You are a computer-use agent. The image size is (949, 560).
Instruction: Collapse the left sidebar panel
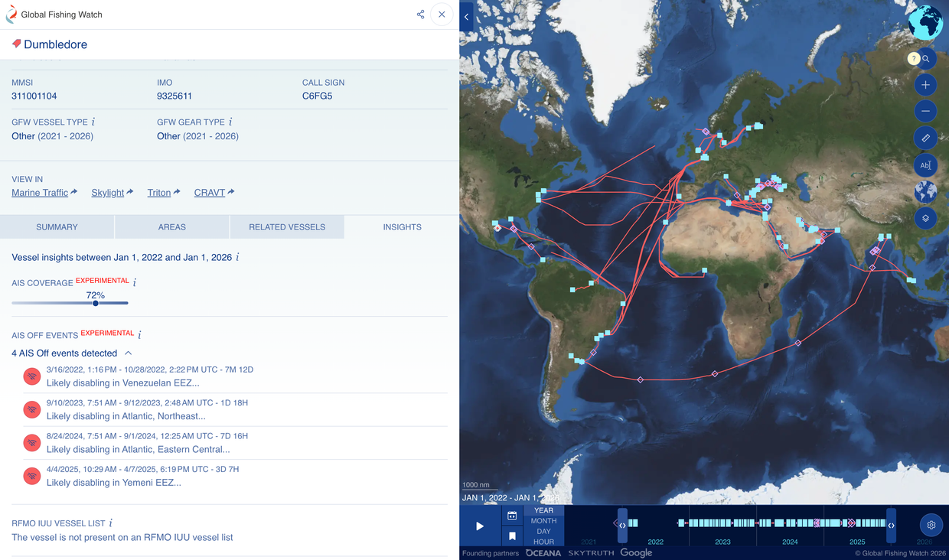[466, 17]
